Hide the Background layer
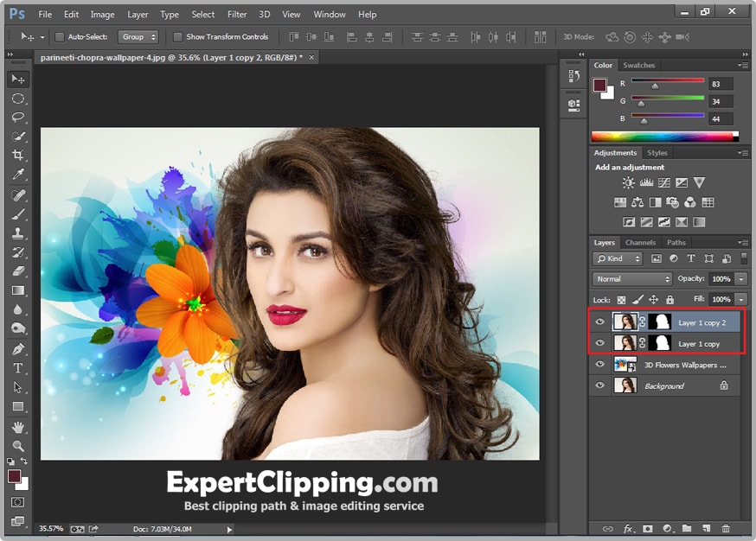 click(x=599, y=385)
